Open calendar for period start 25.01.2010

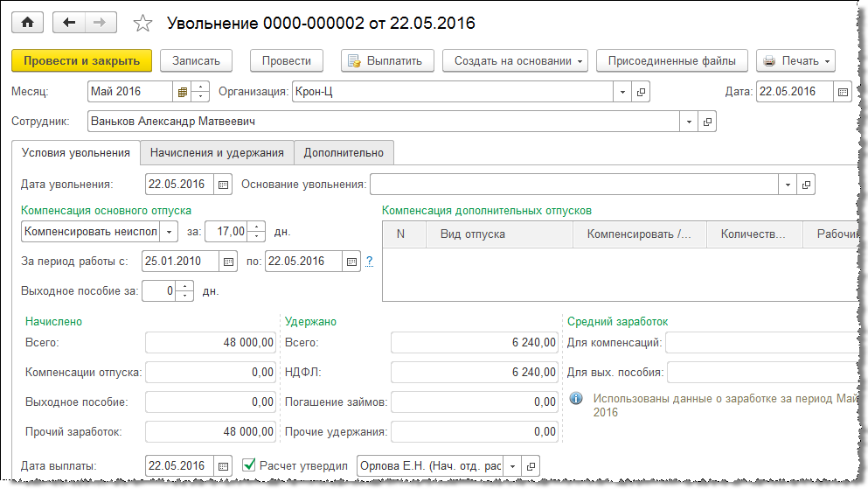click(228, 262)
